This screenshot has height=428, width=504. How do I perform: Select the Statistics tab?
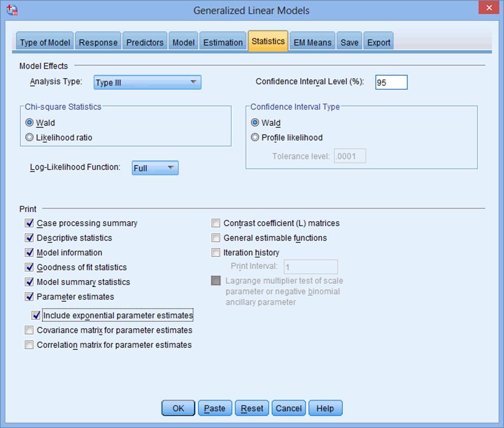click(x=268, y=41)
